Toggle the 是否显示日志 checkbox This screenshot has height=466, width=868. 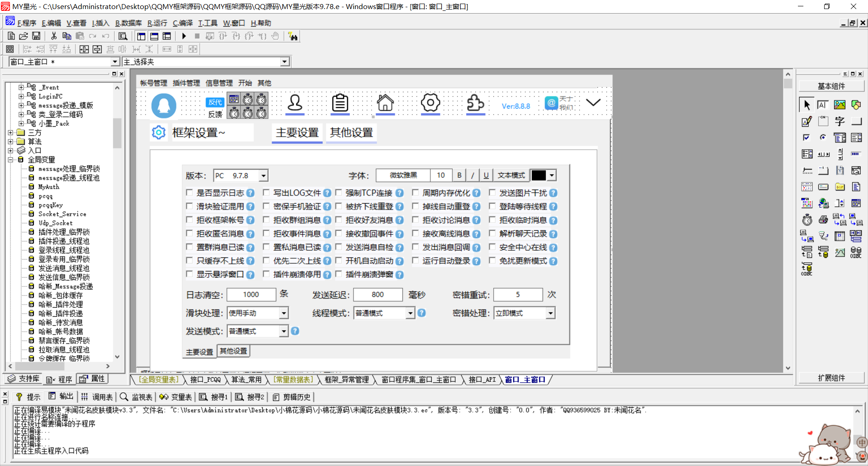click(x=189, y=193)
